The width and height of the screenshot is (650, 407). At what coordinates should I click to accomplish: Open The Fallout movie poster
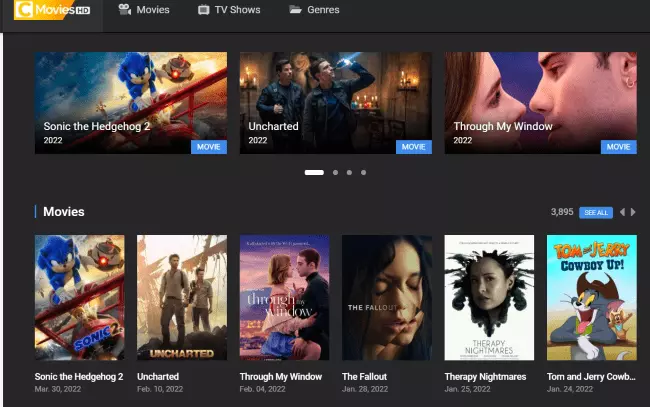pos(387,298)
